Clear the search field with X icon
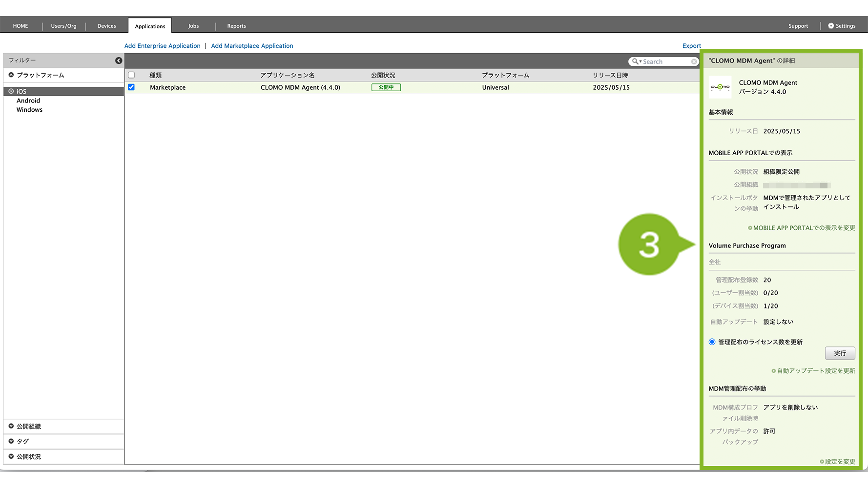Viewport: 868px width, 488px height. (694, 61)
